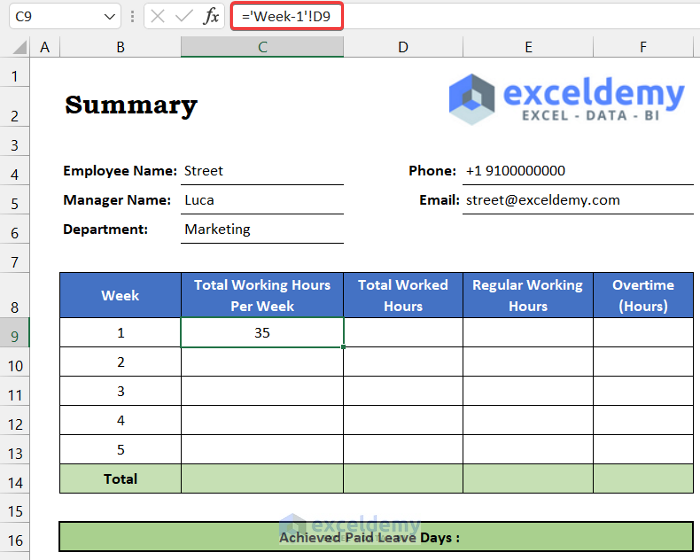
Task: Select column F header
Action: pos(643,47)
